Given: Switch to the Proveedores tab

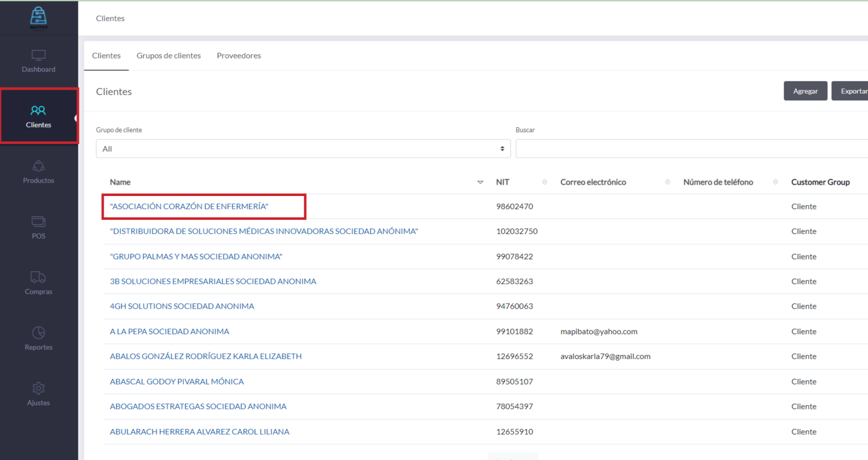Looking at the screenshot, I should tap(239, 56).
